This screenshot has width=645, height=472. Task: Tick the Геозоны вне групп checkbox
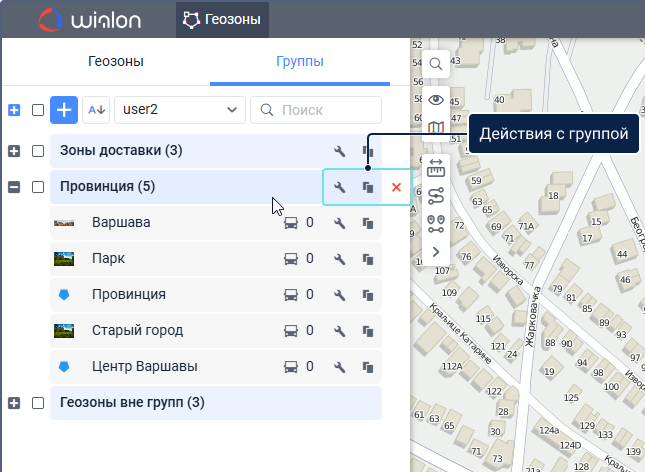coord(38,403)
